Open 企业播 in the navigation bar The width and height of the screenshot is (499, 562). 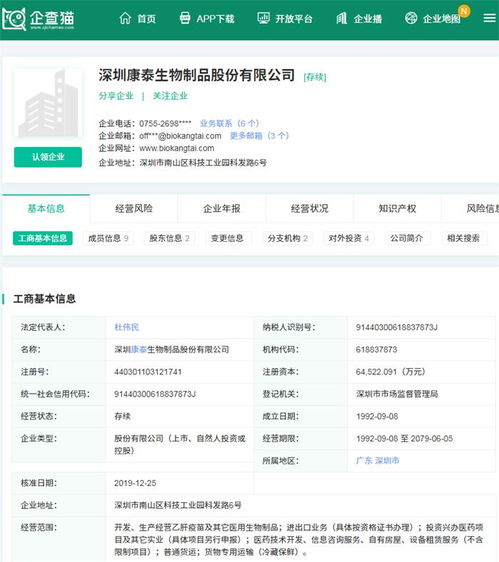click(368, 19)
